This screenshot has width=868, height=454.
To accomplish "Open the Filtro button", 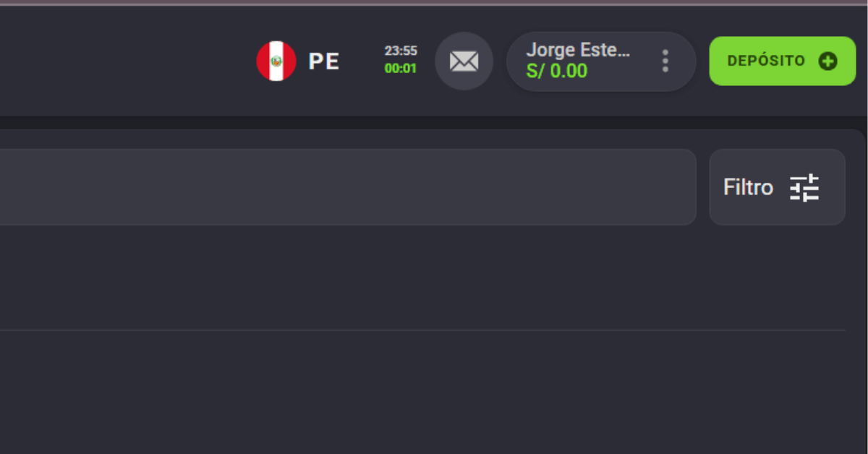I will tap(778, 187).
